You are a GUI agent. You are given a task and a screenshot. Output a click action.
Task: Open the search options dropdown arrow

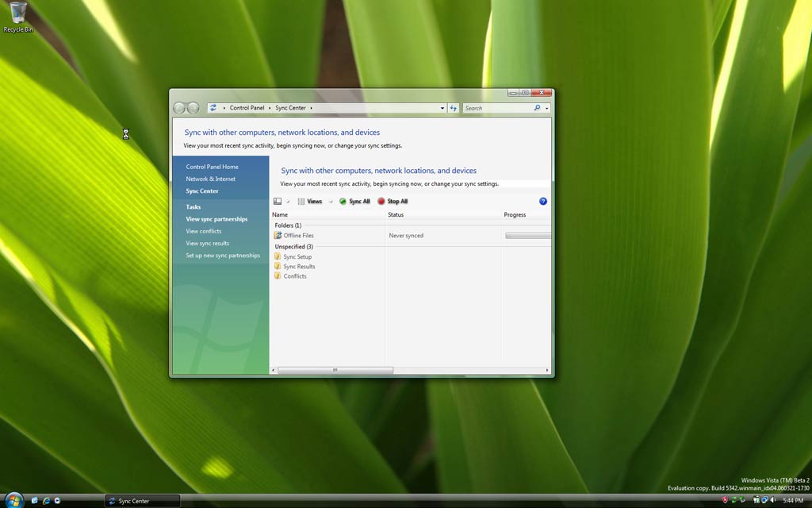(x=547, y=108)
